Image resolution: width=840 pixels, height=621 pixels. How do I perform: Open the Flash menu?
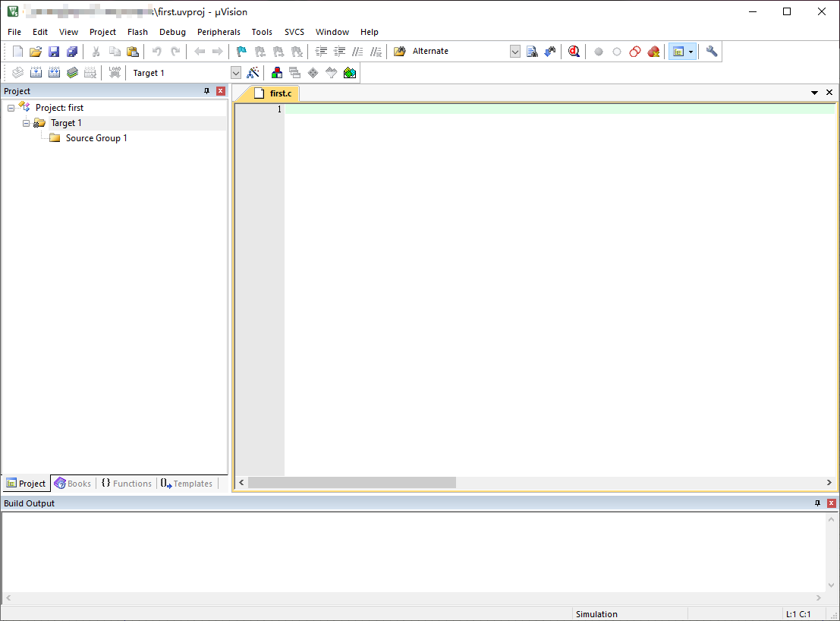click(137, 32)
